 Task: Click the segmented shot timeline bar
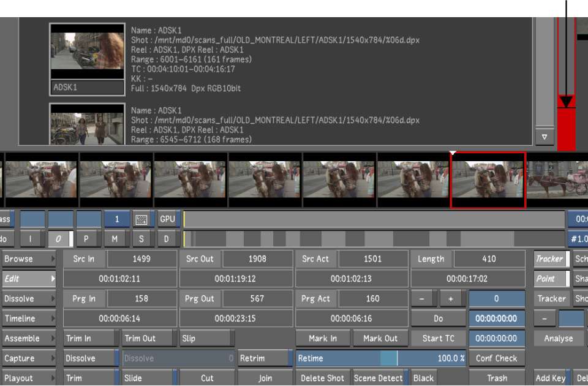pos(374,239)
